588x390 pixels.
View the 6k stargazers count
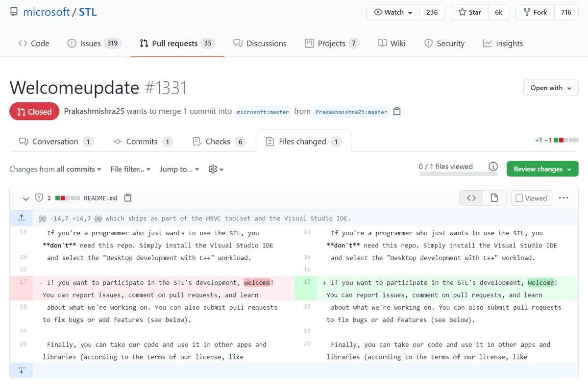pos(499,12)
